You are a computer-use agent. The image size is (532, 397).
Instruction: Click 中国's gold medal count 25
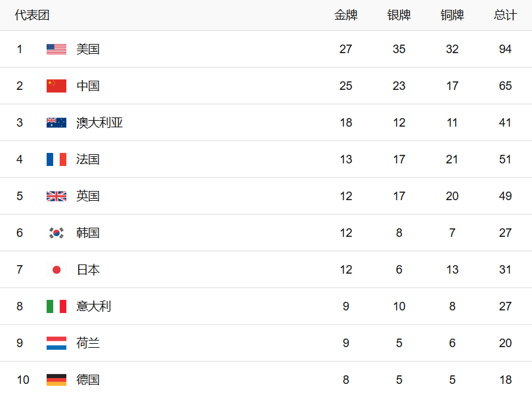[x=345, y=86]
